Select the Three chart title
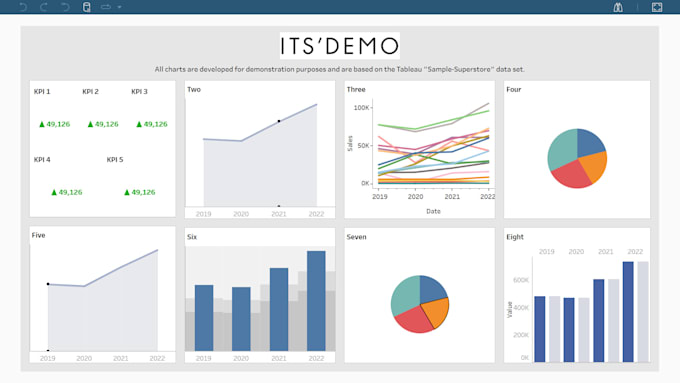The image size is (680, 383). 356,89
